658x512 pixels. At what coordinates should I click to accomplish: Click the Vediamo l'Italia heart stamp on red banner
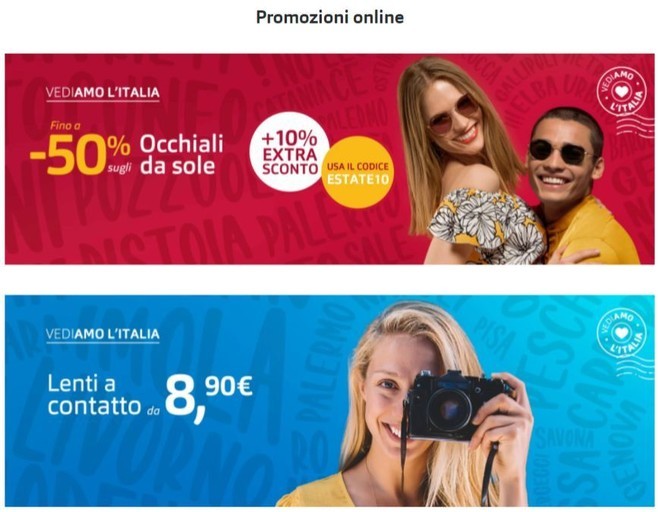tap(621, 91)
